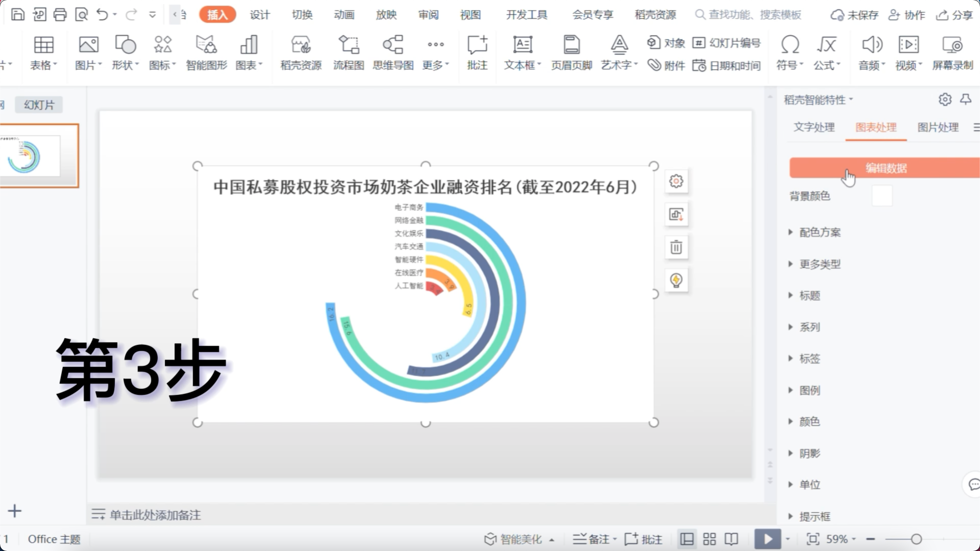Switch to normal view in status bar
The image size is (980, 551).
687,539
